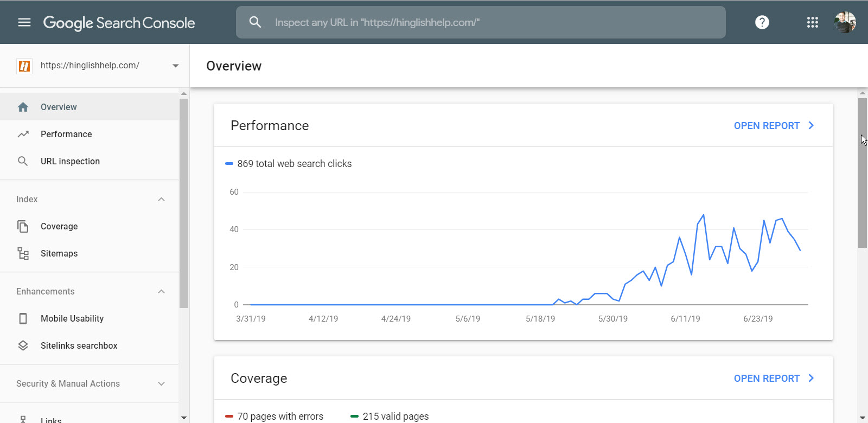Click the Performance trend icon in sidebar
Image resolution: width=868 pixels, height=423 pixels.
(x=23, y=134)
